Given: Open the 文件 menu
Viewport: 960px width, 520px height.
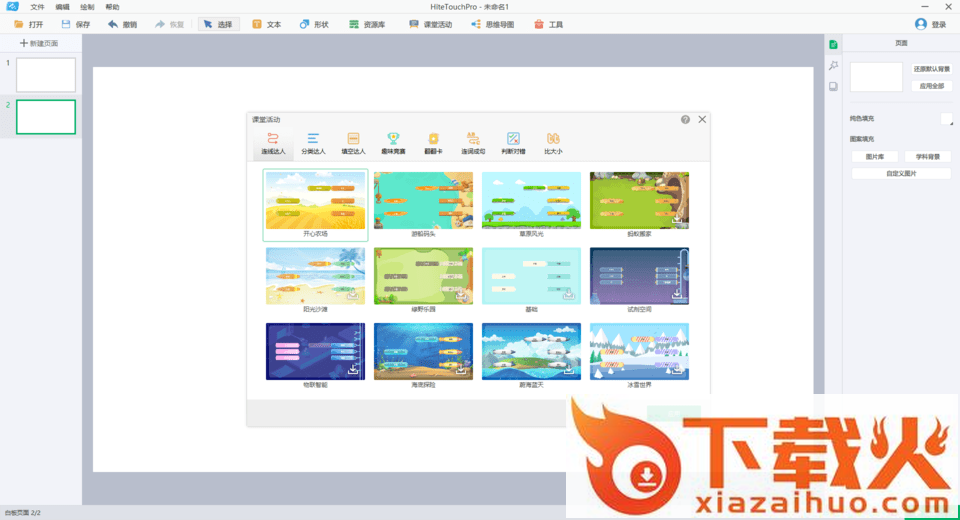Looking at the screenshot, I should [x=37, y=7].
